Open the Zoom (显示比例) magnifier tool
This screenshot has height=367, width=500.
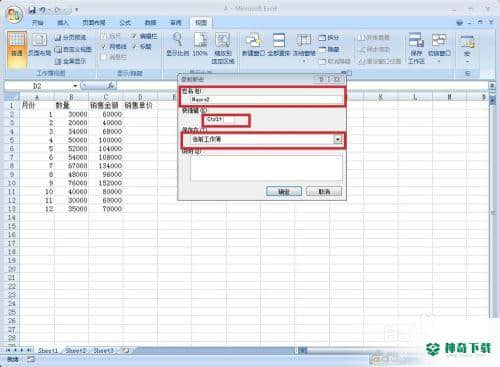178,44
